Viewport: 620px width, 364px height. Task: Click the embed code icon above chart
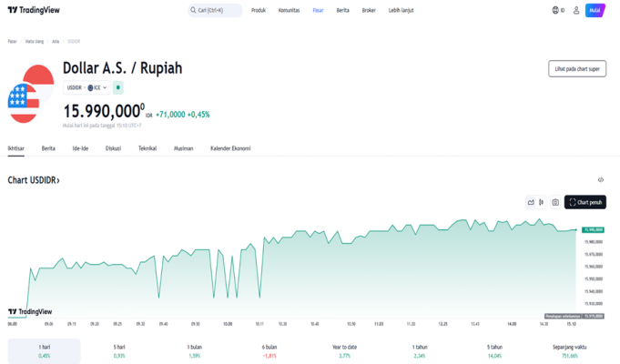600,180
